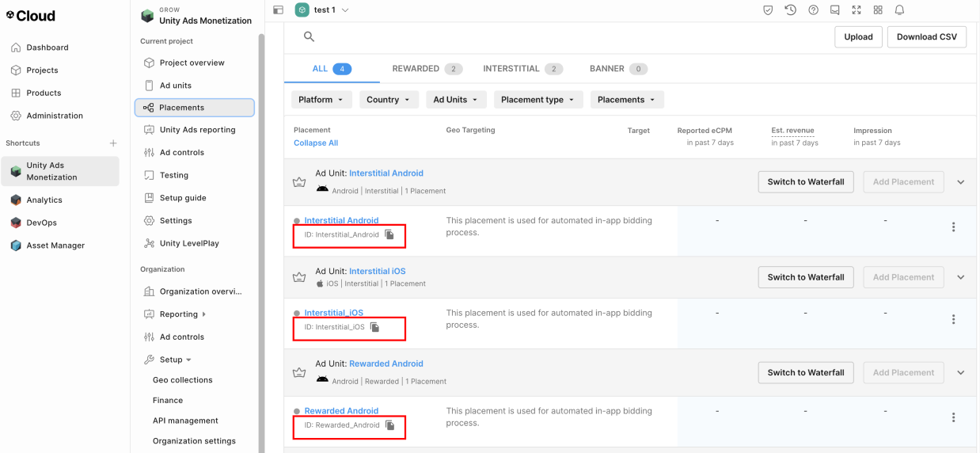Open the Ad Units filter dropdown
This screenshot has height=453, width=980.
(456, 100)
